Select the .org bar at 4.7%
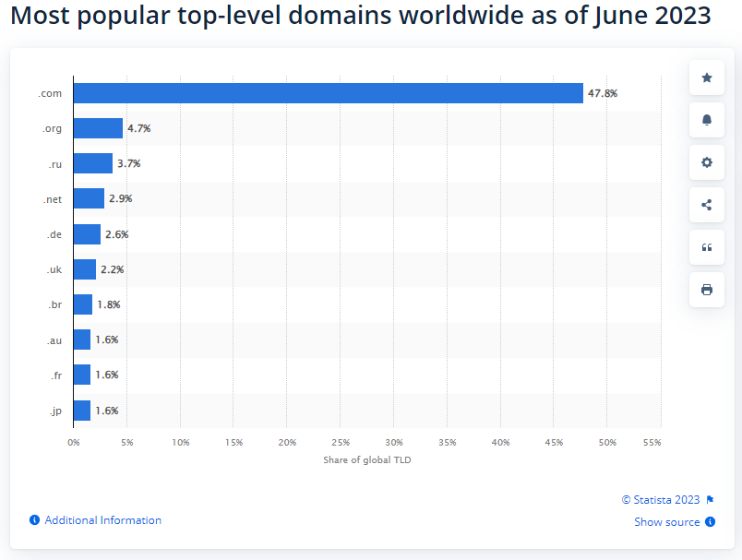The image size is (742, 560). pos(98,128)
